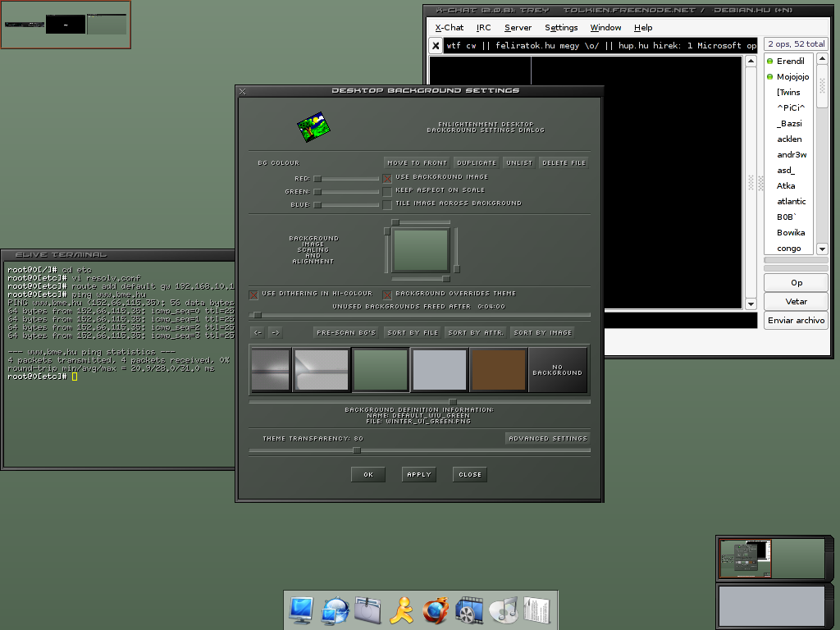Open the Server menu in X-Chat
840x630 pixels.
518,27
